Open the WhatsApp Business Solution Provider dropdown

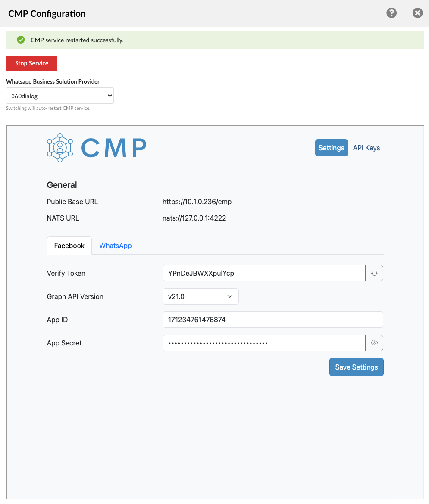60,96
